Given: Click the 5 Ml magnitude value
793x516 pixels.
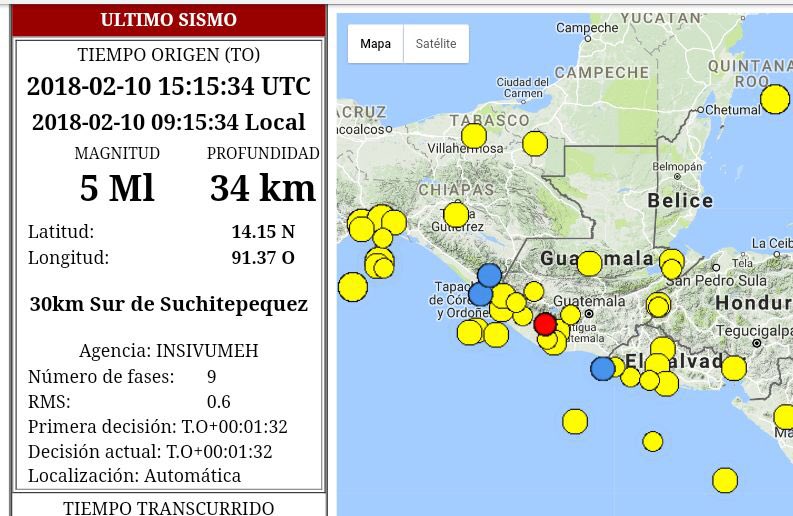Looking at the screenshot, I should point(117,188).
